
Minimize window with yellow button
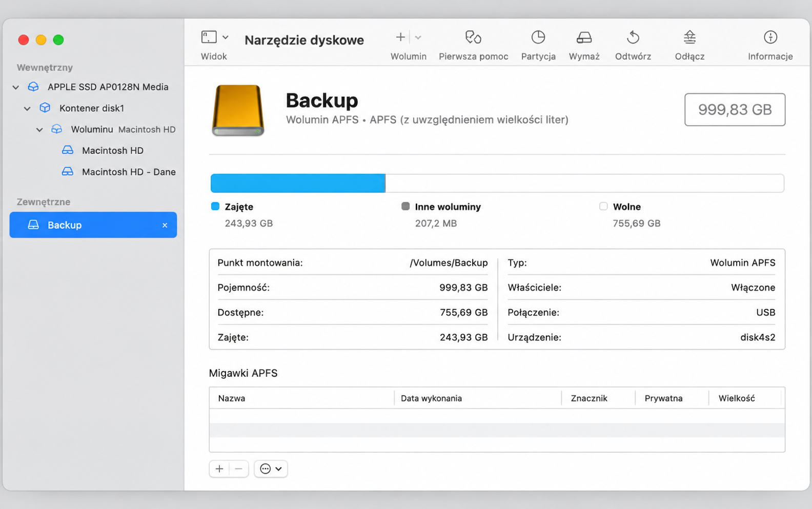[x=41, y=39]
